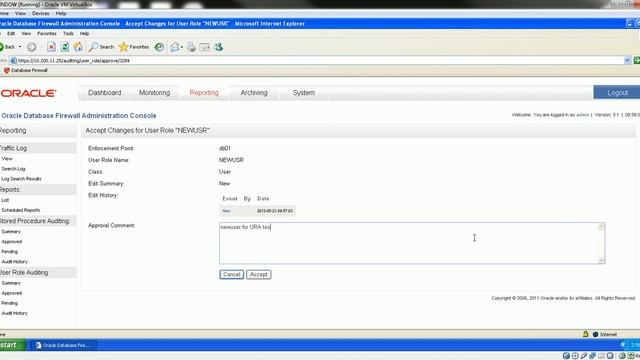The image size is (640, 360).
Task: Click the NEWUSR user role name value
Action: [231, 160]
